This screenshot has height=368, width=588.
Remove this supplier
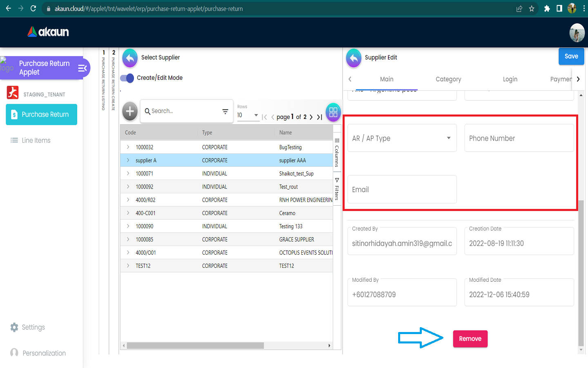(470, 339)
